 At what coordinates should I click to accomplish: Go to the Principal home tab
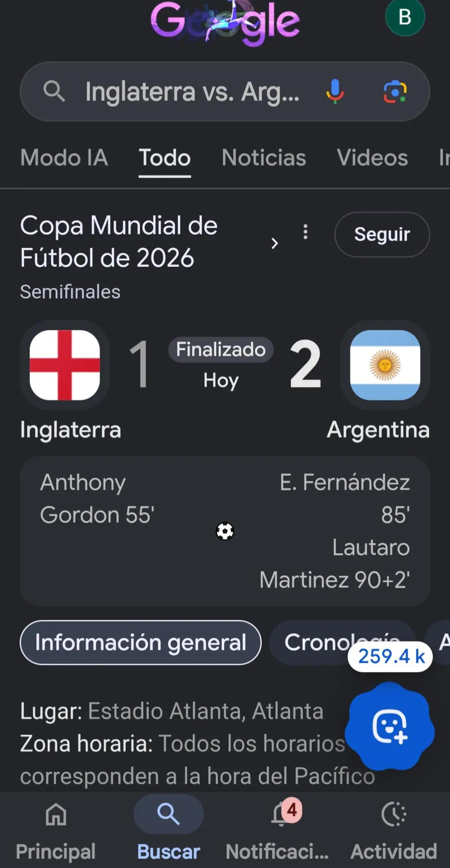pos(56,829)
